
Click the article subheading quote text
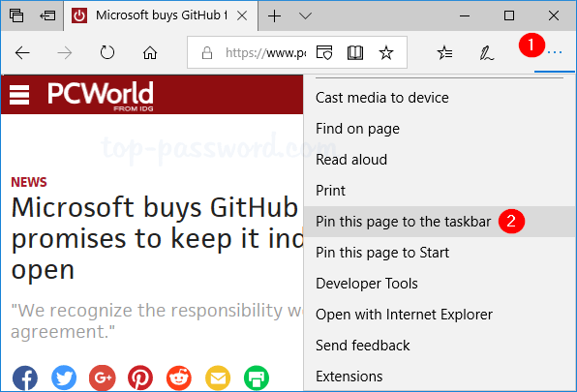point(157,320)
